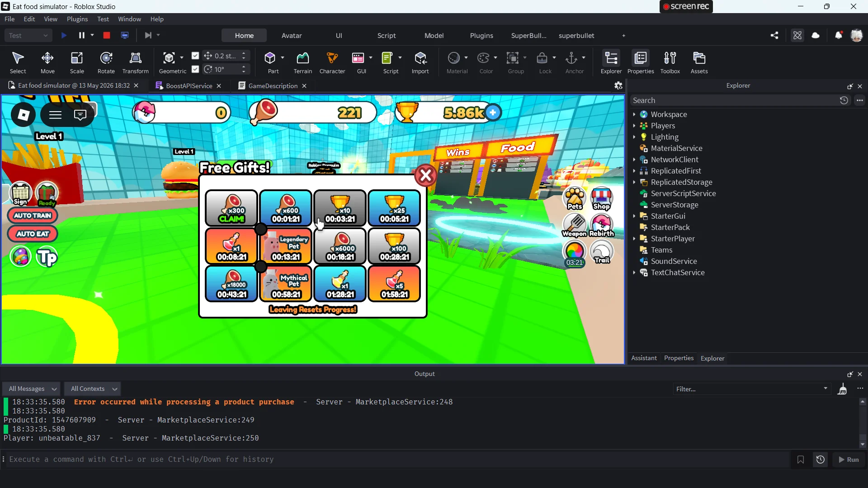Click the Import button
This screenshot has width=868, height=488.
420,62
